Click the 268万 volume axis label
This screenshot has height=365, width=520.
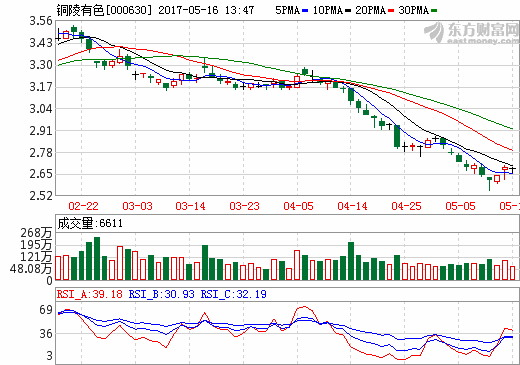point(37,233)
